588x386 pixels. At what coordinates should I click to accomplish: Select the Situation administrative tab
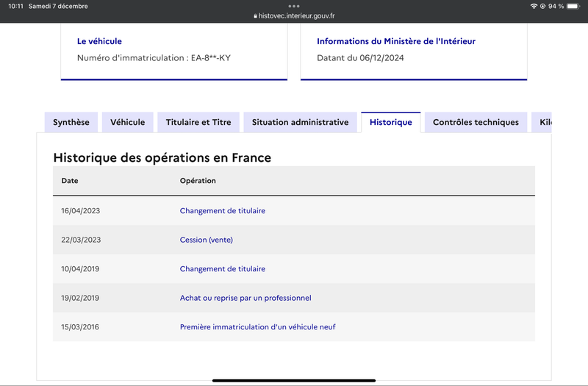coord(300,122)
